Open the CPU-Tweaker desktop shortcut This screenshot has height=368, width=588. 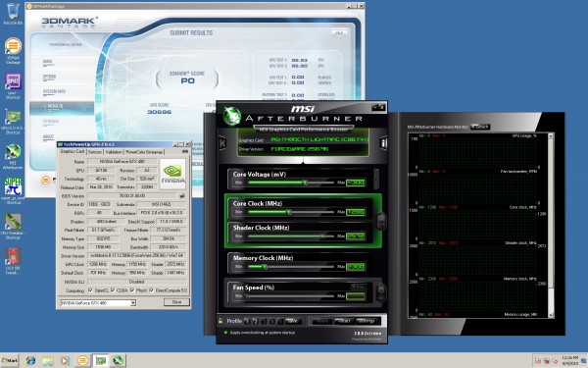(x=13, y=226)
